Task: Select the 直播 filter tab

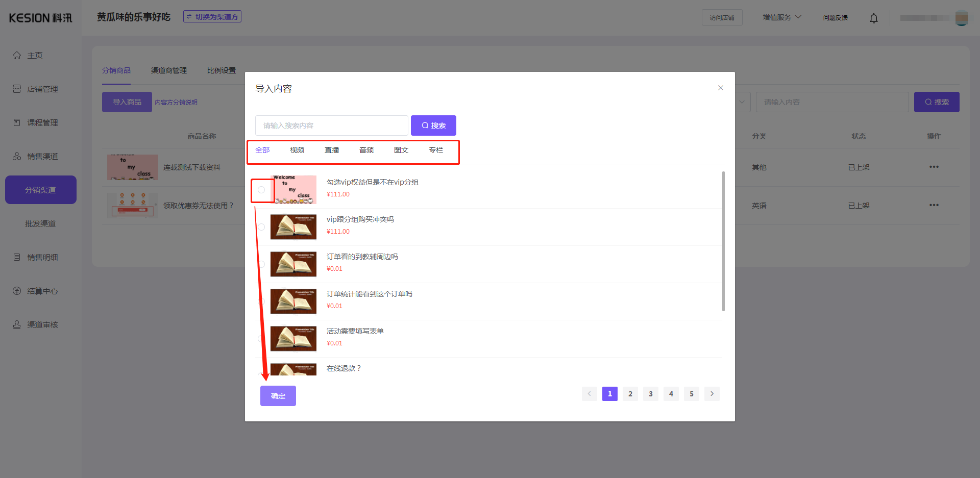Action: [x=332, y=150]
